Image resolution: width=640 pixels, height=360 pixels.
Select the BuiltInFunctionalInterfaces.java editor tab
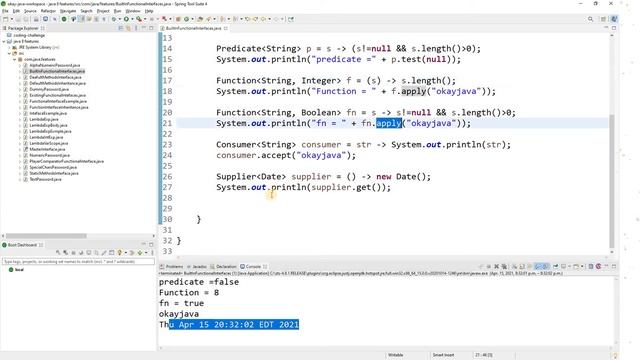193,28
